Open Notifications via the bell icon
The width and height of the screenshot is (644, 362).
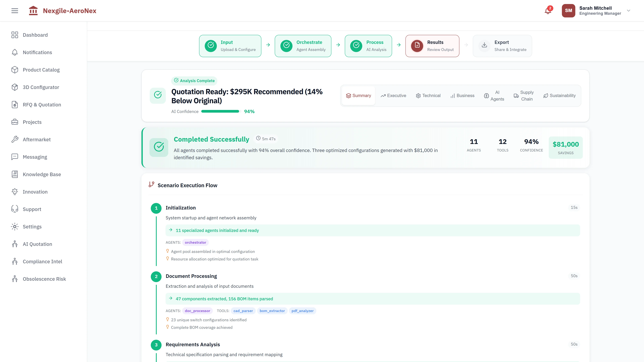548,11
